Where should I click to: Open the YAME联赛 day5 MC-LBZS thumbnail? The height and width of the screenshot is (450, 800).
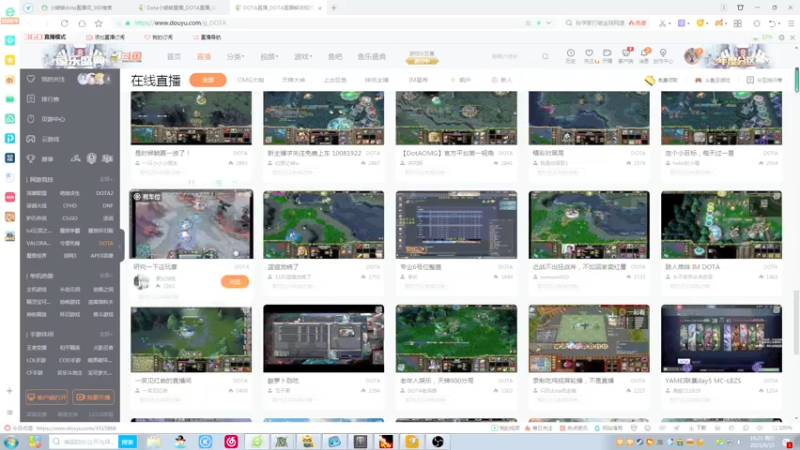click(721, 338)
